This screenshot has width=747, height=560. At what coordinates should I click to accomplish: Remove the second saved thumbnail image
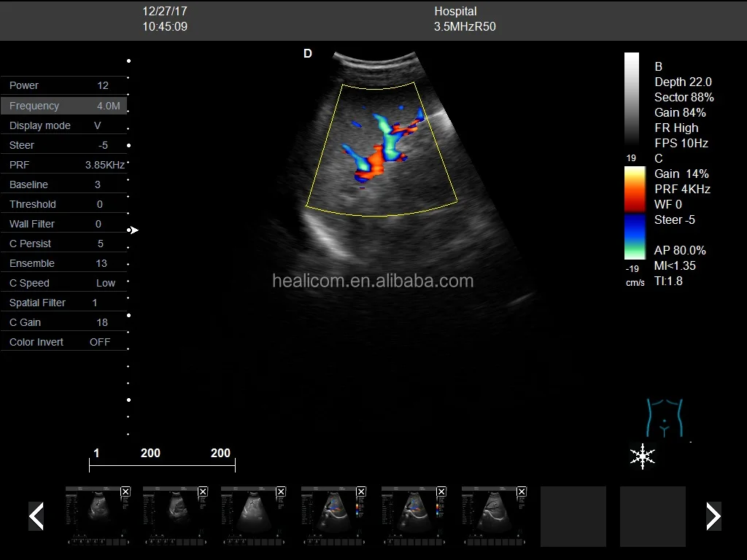[x=203, y=492]
